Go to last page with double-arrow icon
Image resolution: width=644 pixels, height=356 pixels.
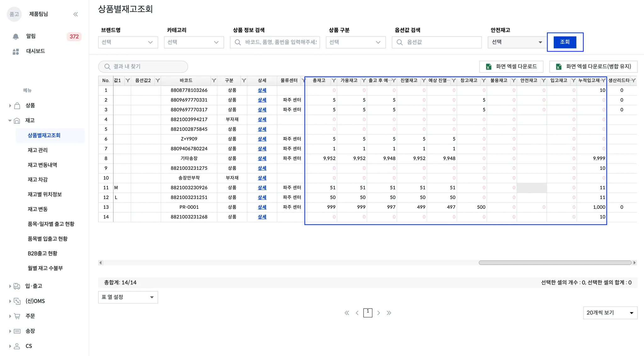point(389,313)
